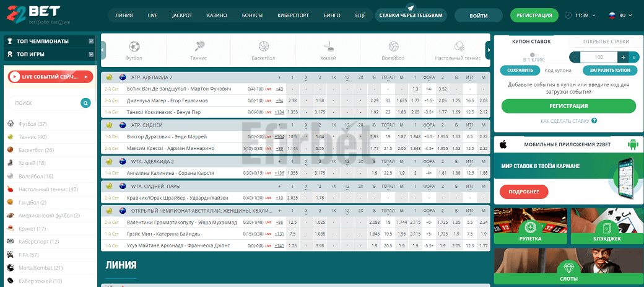This screenshot has height=287, width=644.
Task: Click Australian flag in WTA. Аделаида 2 header
Action: coord(123,162)
